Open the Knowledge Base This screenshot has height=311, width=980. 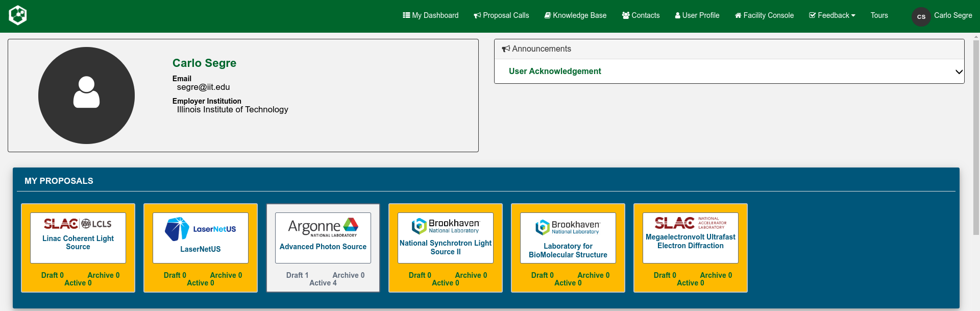click(x=575, y=15)
